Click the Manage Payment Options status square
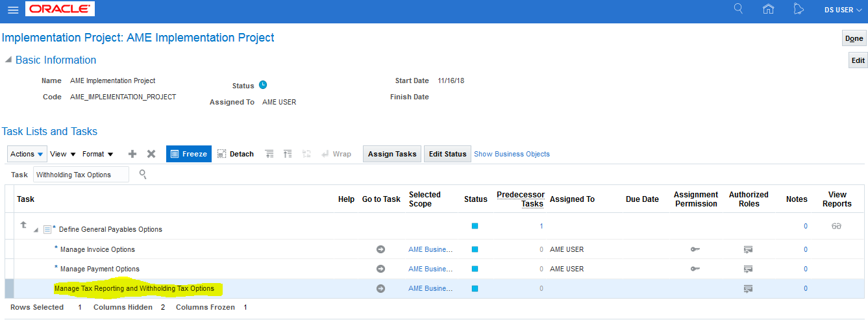868x335 pixels. [475, 269]
